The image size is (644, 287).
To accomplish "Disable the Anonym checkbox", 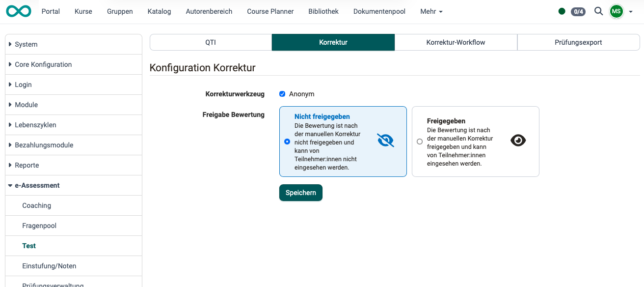I will pos(282,93).
